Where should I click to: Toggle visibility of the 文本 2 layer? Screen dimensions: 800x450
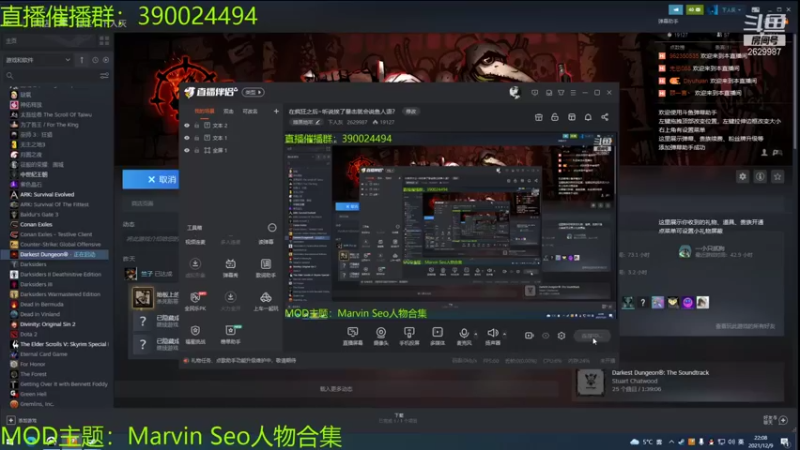(187, 126)
